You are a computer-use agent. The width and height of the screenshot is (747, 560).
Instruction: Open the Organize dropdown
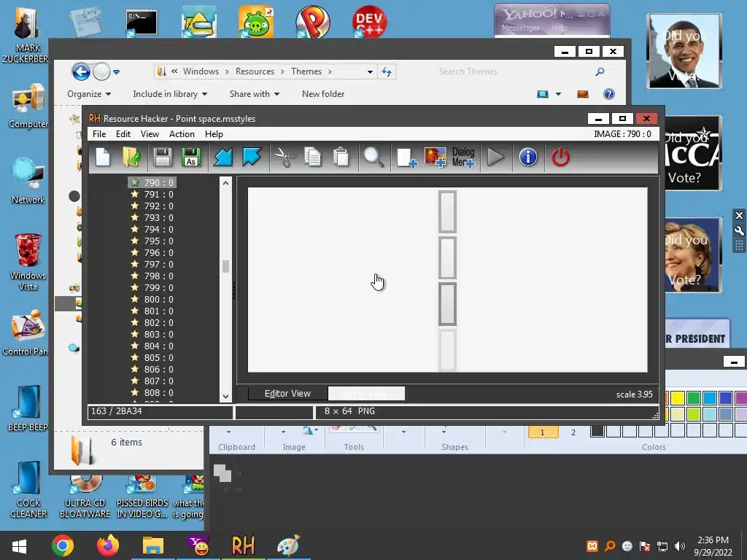[x=88, y=94]
